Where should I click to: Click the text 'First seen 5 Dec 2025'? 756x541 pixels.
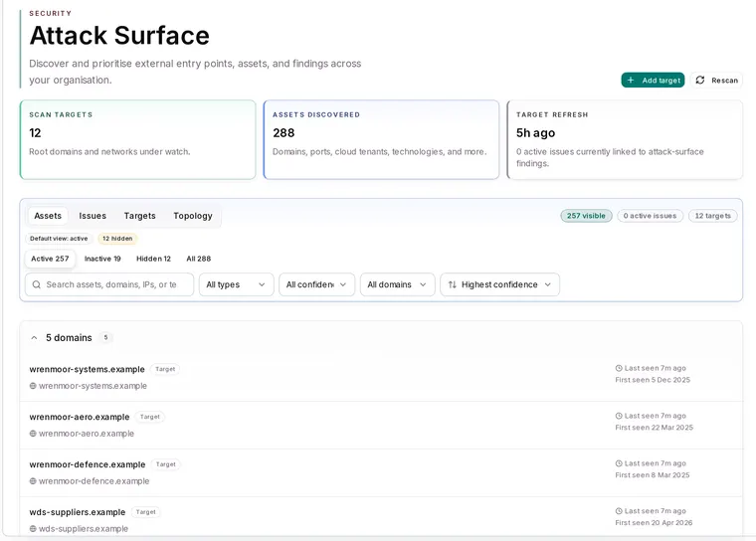coord(653,380)
